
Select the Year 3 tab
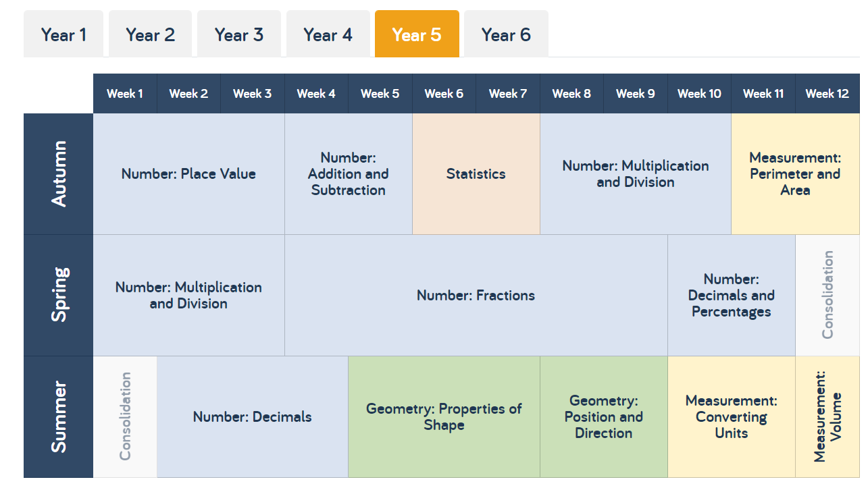coord(239,34)
